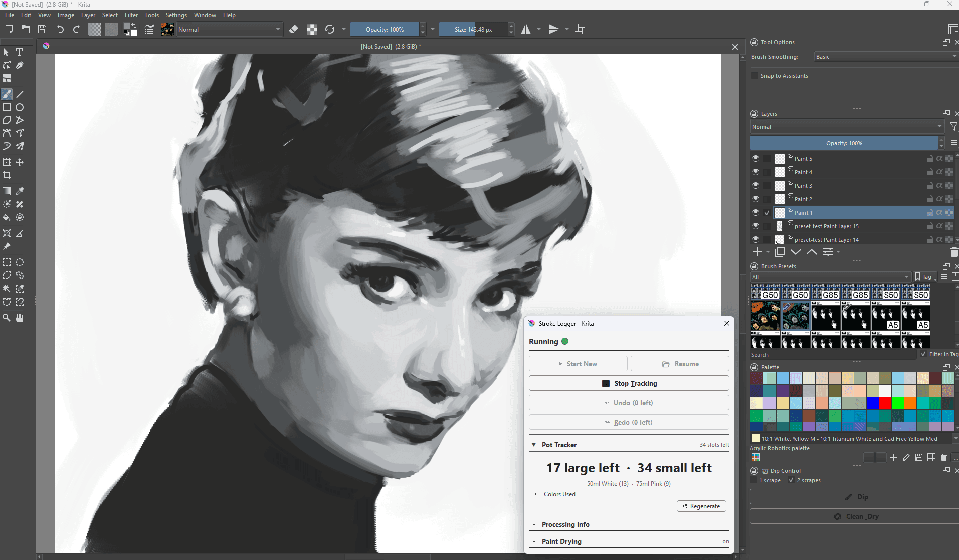Open the Select menu
Viewport: 959px width, 560px height.
[110, 15]
